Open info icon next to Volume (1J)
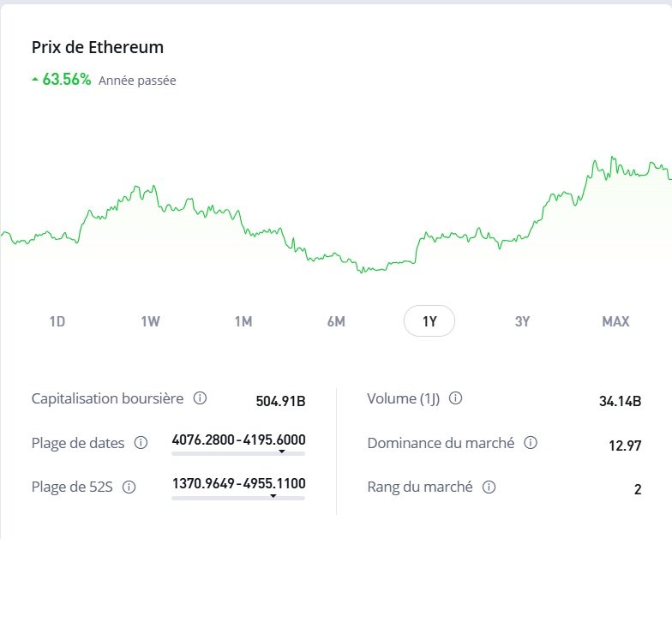Screen dimensions: 672x628 pos(455,398)
